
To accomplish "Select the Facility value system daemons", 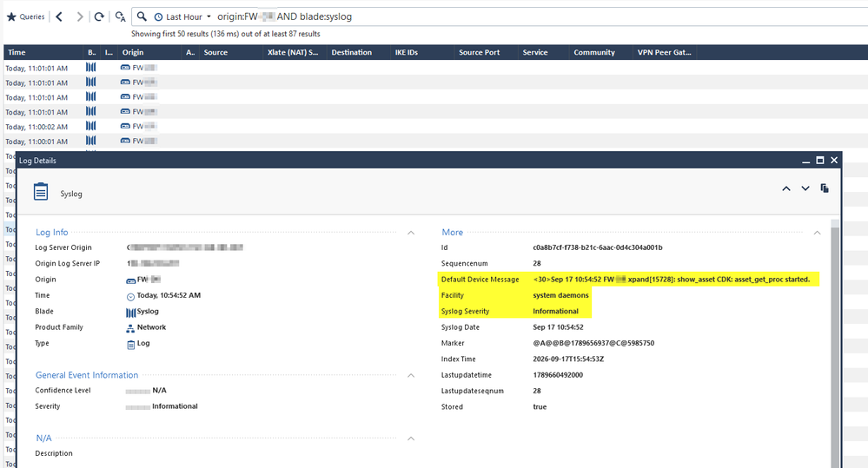I will 560,295.
